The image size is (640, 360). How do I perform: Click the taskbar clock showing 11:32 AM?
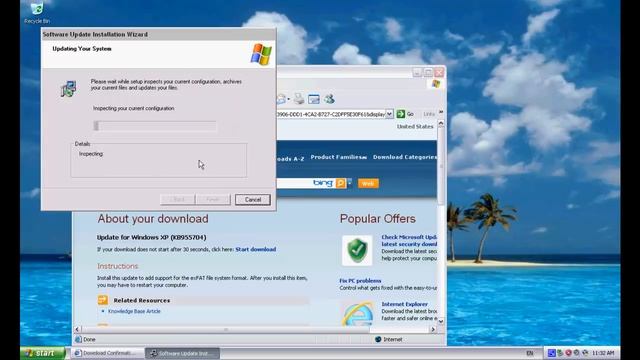pos(603,353)
